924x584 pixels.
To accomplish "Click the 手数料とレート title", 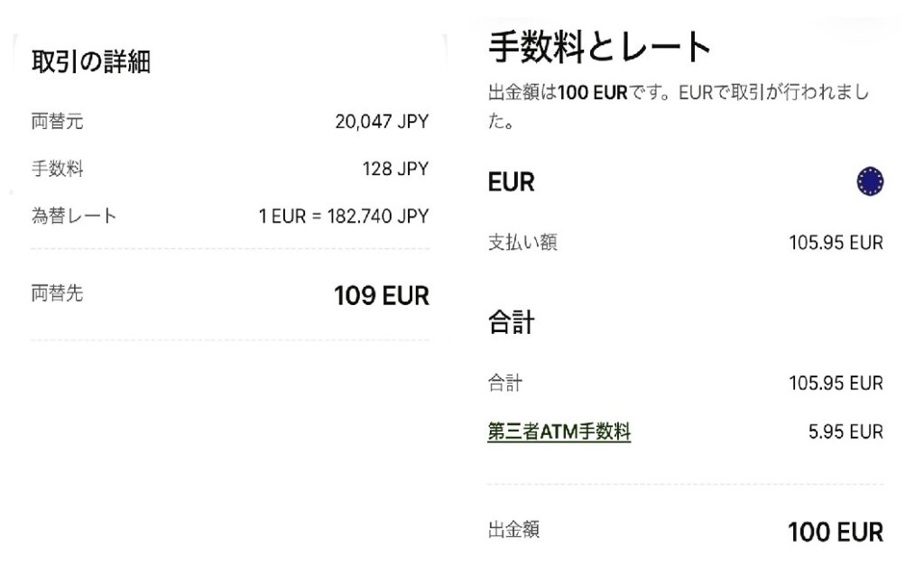I will click(x=600, y=47).
